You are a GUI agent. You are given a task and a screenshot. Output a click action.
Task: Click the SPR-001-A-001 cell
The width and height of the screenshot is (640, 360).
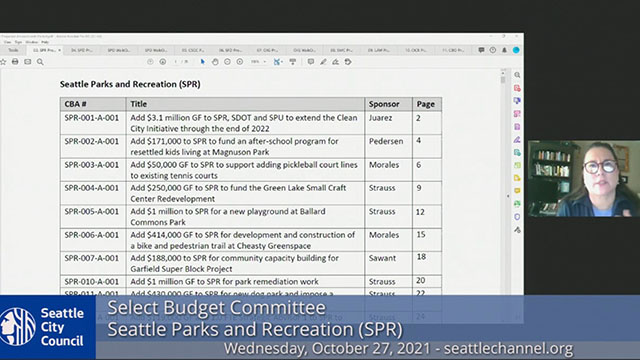pos(93,123)
